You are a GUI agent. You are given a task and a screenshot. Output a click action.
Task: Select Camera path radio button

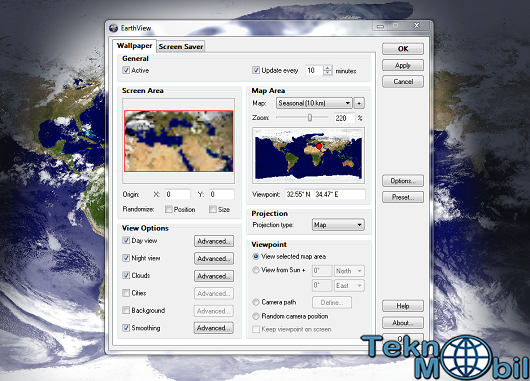coord(256,302)
